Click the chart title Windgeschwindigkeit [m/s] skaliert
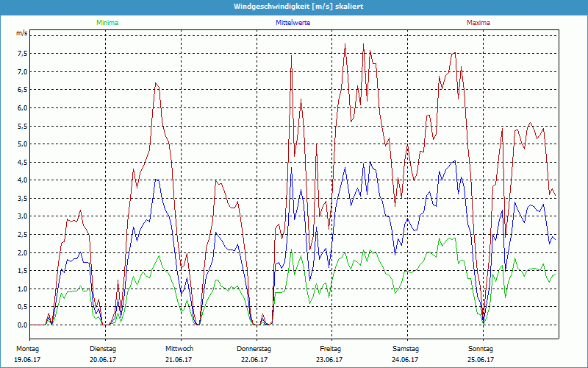This screenshot has height=368, width=588. coord(298,7)
